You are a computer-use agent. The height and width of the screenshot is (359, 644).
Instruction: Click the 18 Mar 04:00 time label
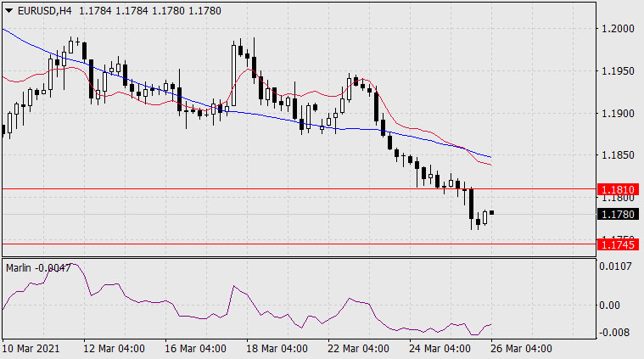[x=277, y=349]
